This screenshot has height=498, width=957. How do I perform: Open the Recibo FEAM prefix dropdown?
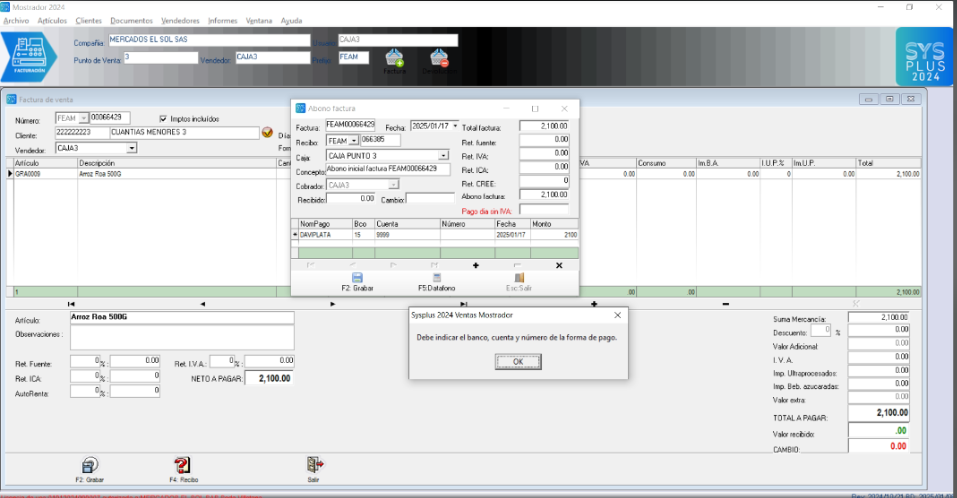pos(353,141)
